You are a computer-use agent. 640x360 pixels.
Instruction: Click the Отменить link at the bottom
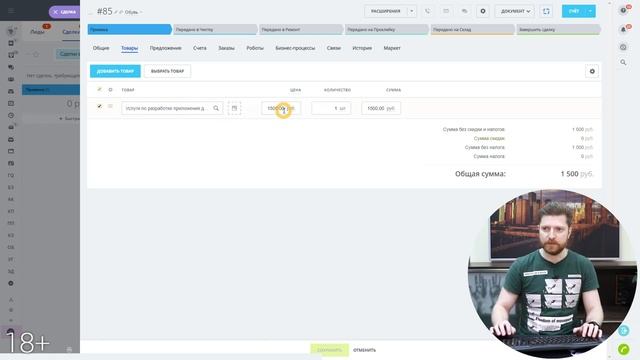pyautogui.click(x=364, y=350)
